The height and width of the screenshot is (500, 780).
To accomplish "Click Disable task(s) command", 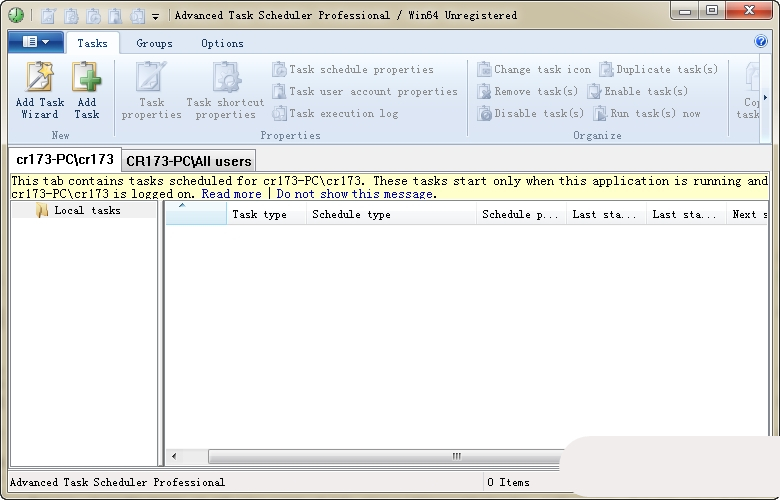I will (530, 113).
